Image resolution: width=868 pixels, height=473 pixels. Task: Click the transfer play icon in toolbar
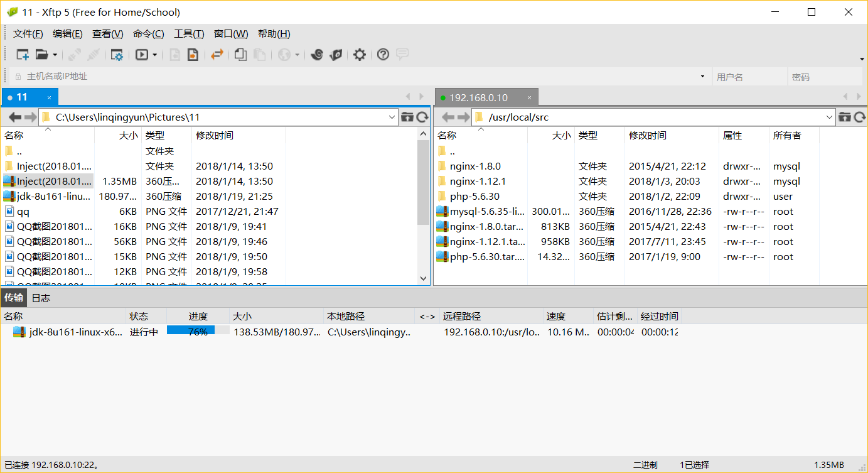click(142, 55)
